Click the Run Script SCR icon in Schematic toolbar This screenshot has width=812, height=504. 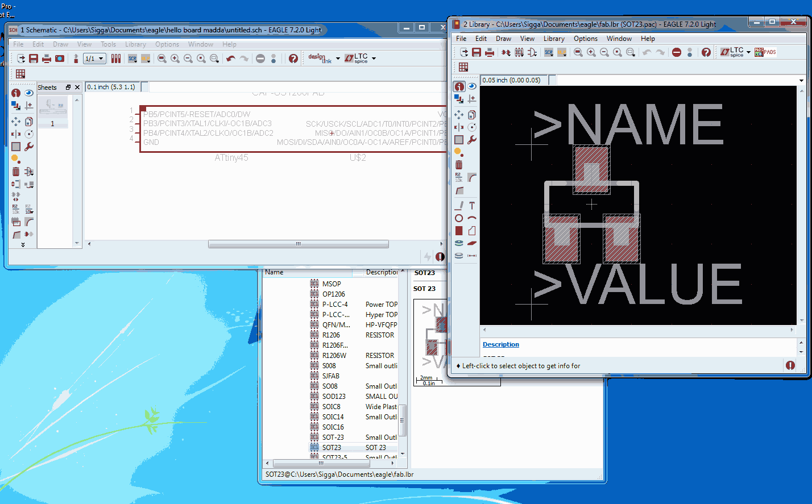(x=132, y=59)
